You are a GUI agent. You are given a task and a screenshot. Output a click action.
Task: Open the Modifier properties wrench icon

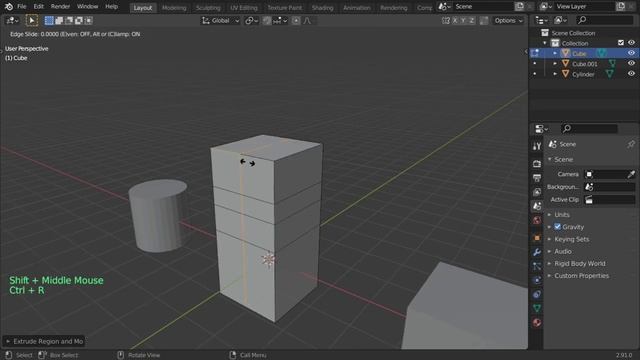click(x=537, y=252)
